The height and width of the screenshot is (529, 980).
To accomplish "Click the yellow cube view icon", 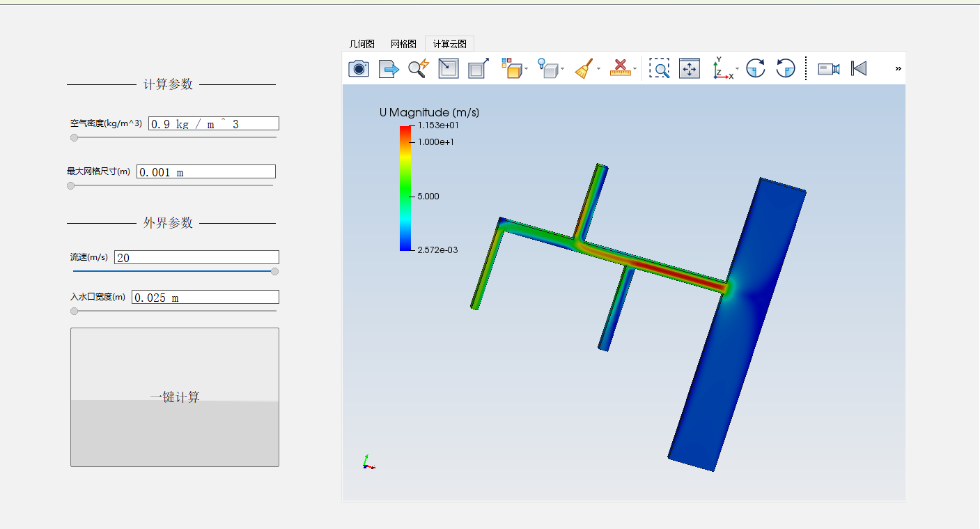I will 511,68.
